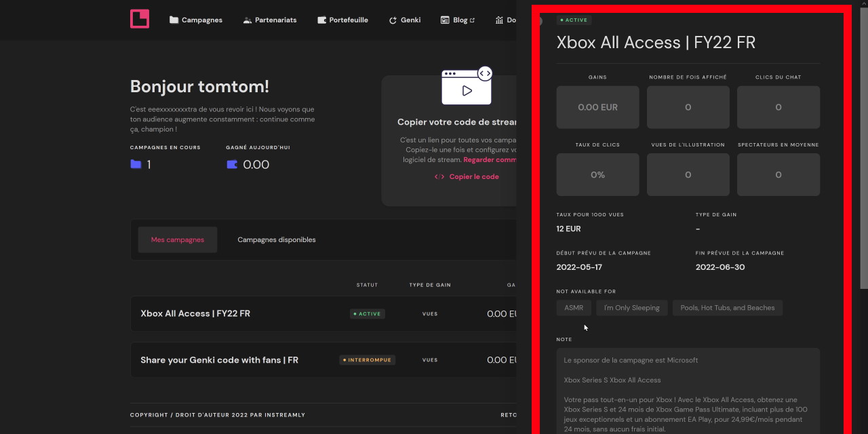This screenshot has height=434, width=868.
Task: Click the wallet icon beside Portefeuille
Action: point(321,20)
